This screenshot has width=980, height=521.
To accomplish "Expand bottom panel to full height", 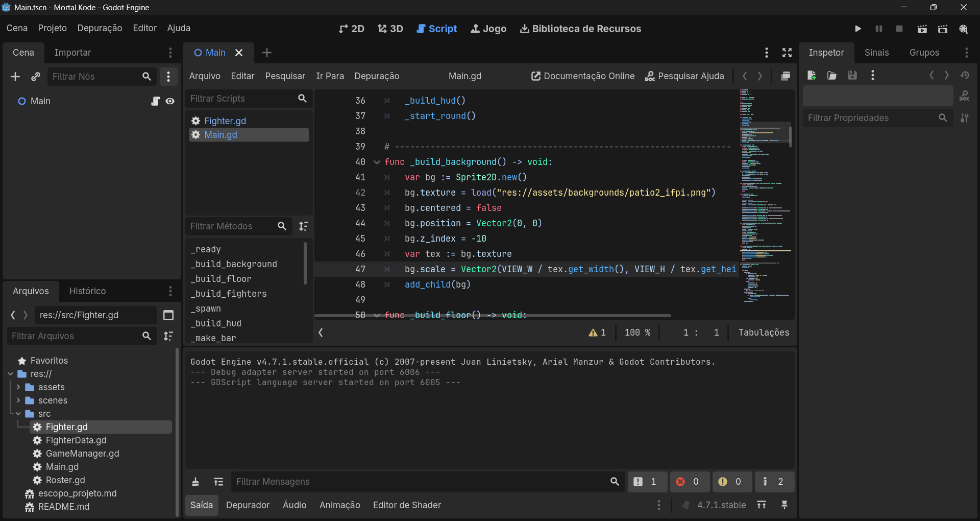I will pyautogui.click(x=762, y=505).
